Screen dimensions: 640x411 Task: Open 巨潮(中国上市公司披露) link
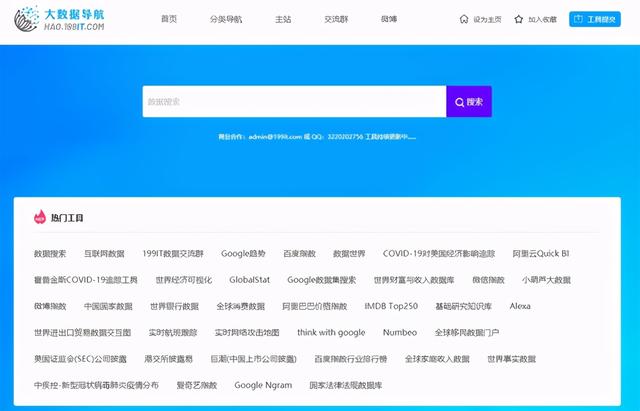pos(253,359)
